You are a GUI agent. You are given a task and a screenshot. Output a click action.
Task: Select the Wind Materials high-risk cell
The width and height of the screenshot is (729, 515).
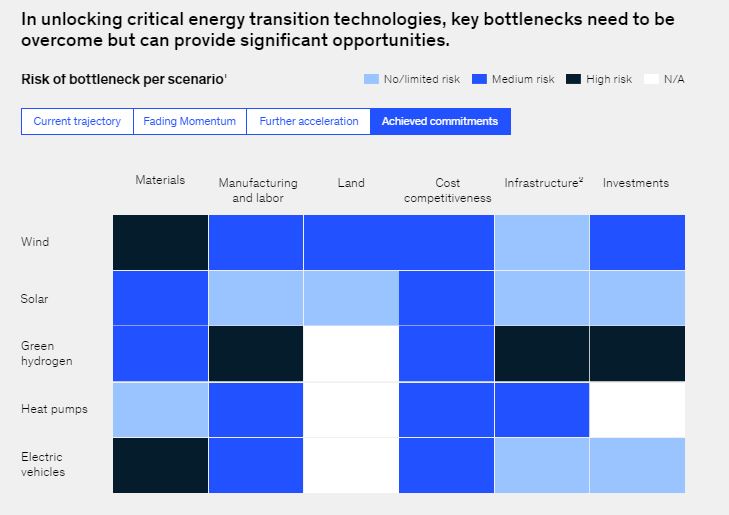pyautogui.click(x=160, y=242)
